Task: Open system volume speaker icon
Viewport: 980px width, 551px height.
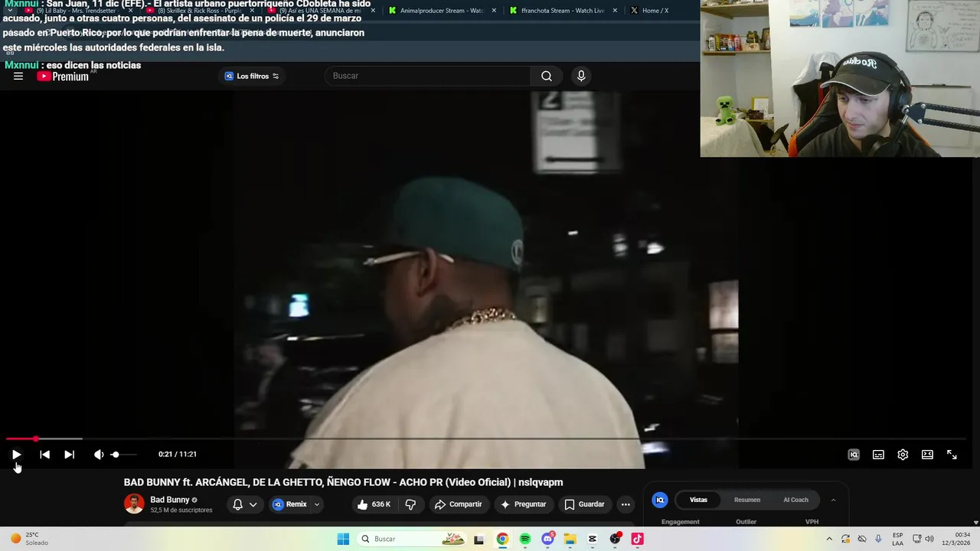Action: click(929, 539)
